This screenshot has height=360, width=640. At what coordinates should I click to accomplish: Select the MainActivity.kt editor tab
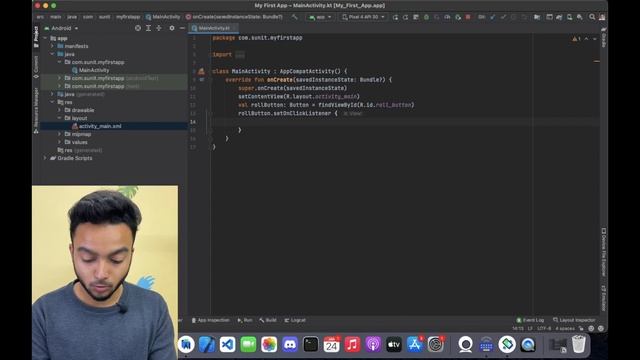[x=213, y=28]
